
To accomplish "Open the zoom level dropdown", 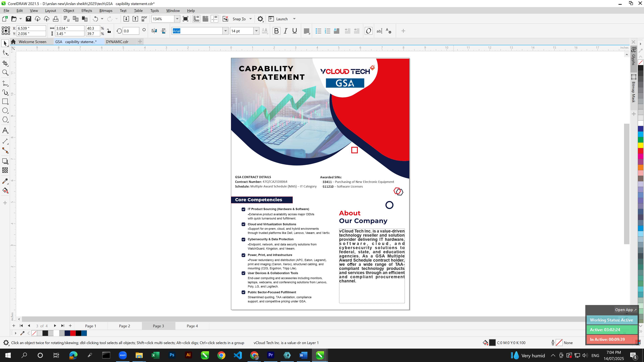I will pyautogui.click(x=177, y=19).
